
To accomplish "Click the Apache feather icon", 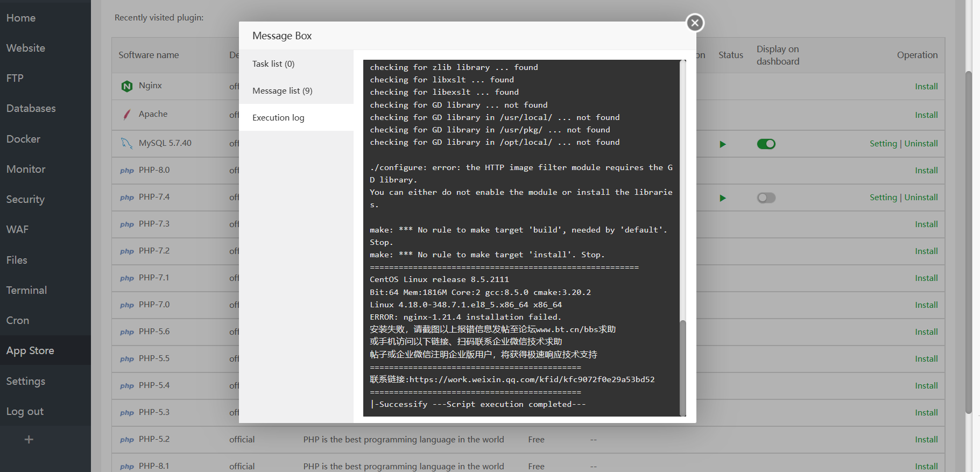I will coord(127,114).
